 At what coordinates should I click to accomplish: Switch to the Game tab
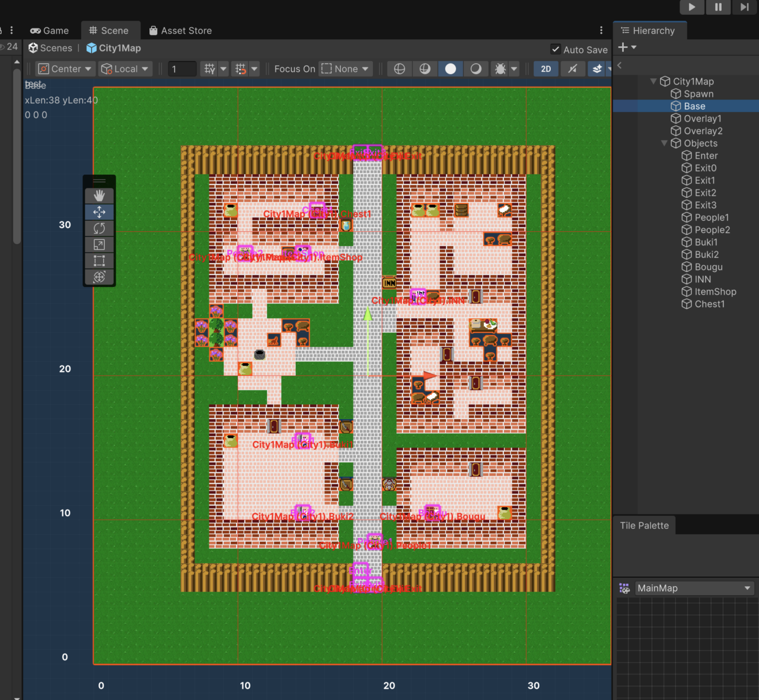50,31
